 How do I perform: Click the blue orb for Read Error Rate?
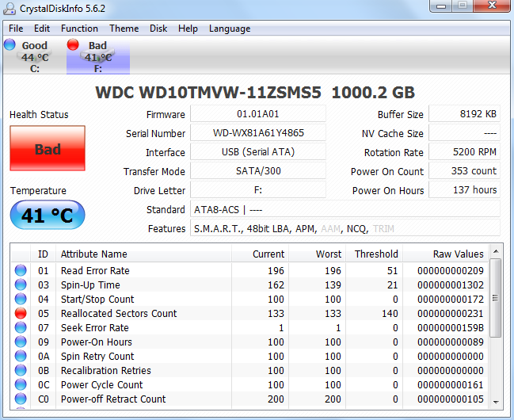(21, 270)
